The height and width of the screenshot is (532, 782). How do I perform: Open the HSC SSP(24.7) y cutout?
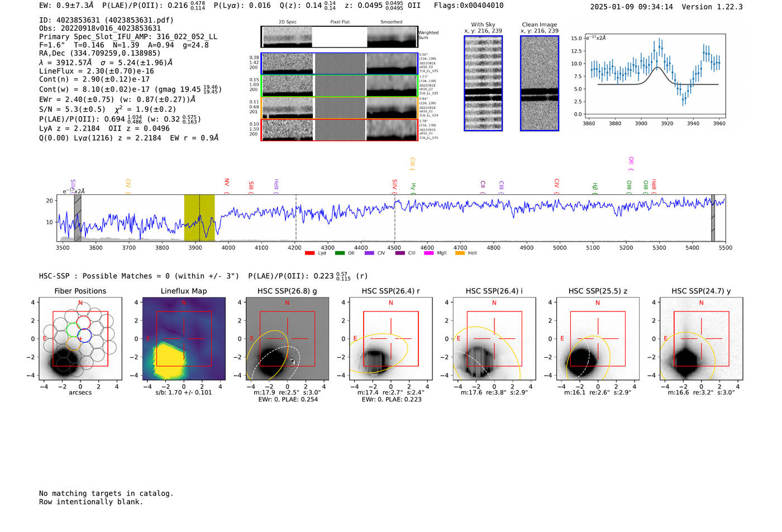click(701, 339)
